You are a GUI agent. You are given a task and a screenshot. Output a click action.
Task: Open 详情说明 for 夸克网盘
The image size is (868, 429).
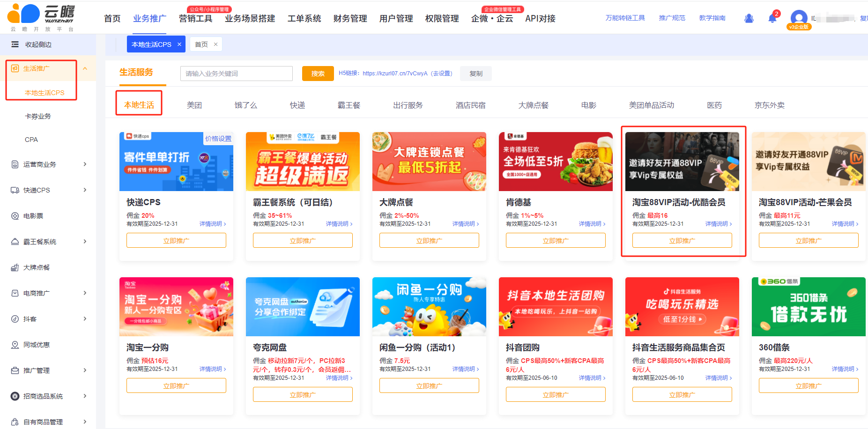(x=339, y=378)
